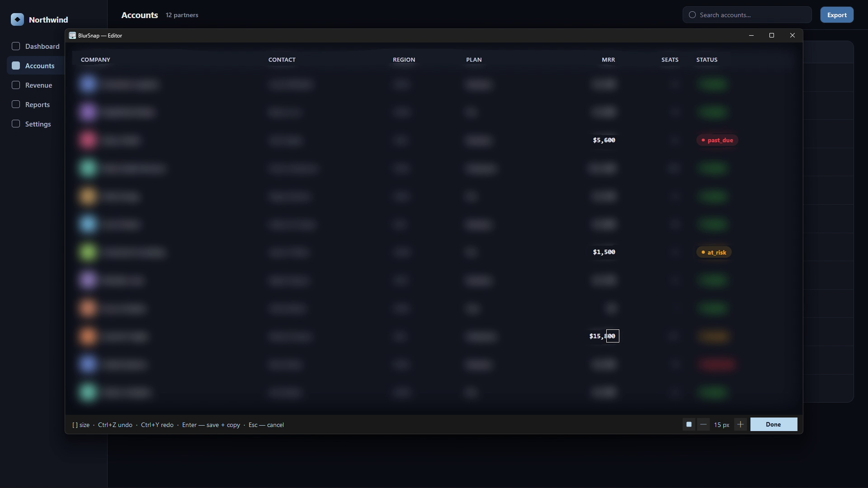Image resolution: width=868 pixels, height=488 pixels.
Task: Click the Done button in BlurSnap
Action: (774, 424)
